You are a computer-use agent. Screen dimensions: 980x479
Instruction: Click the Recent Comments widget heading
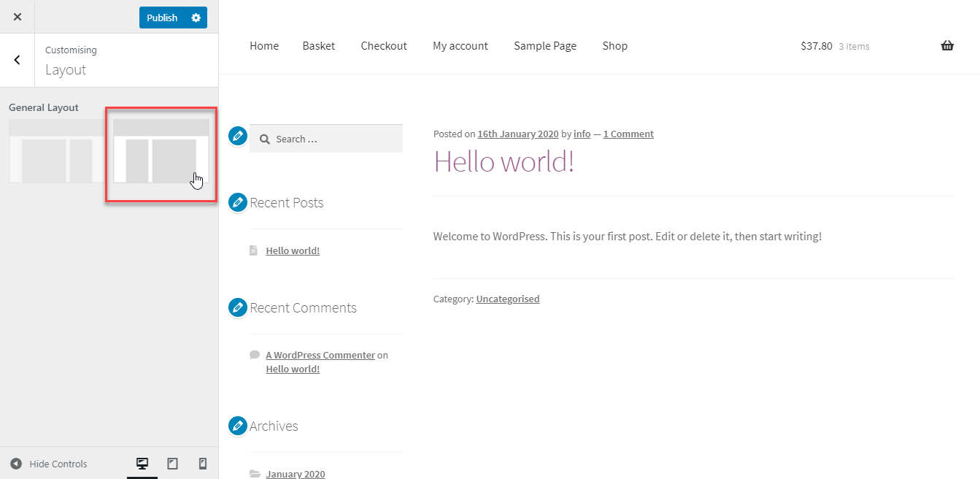(304, 308)
